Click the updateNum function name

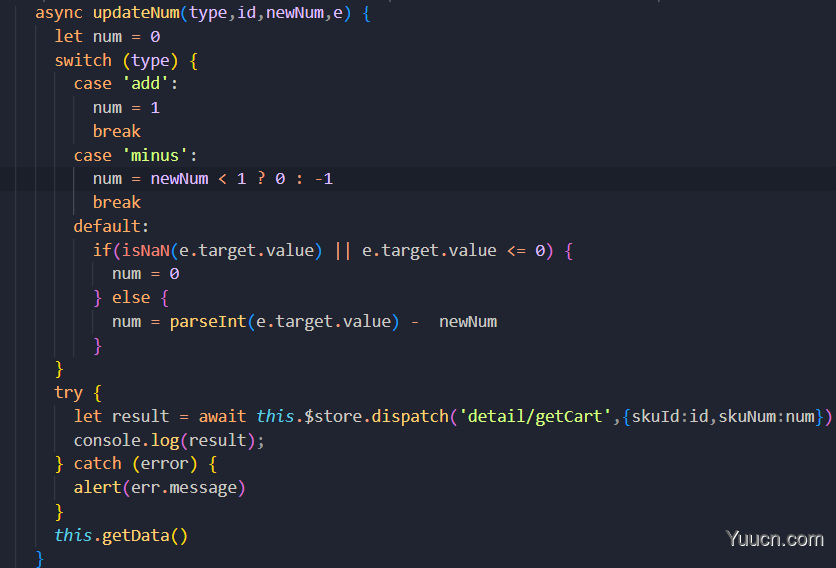coord(136,13)
